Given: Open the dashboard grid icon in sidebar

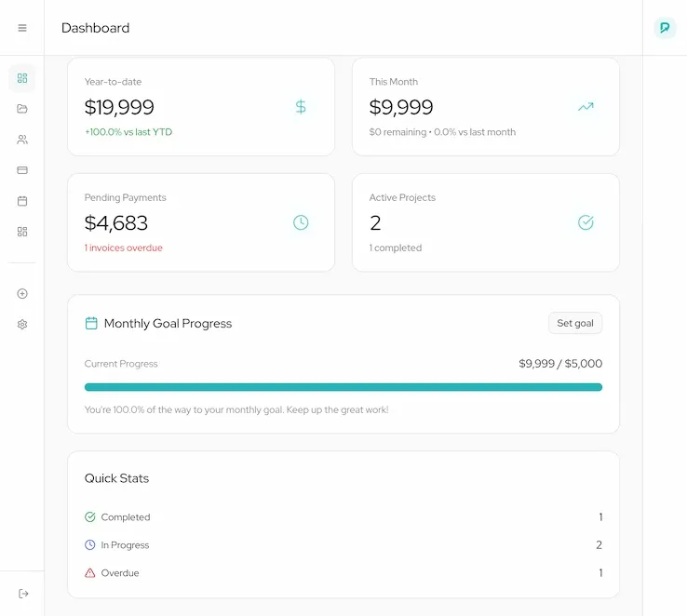Looking at the screenshot, I should click(x=22, y=78).
